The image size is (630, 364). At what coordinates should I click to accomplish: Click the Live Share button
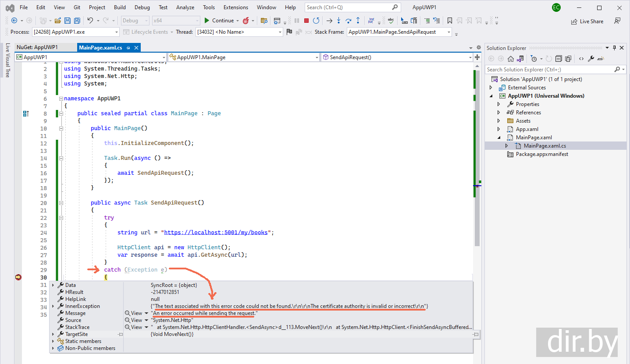(x=587, y=21)
